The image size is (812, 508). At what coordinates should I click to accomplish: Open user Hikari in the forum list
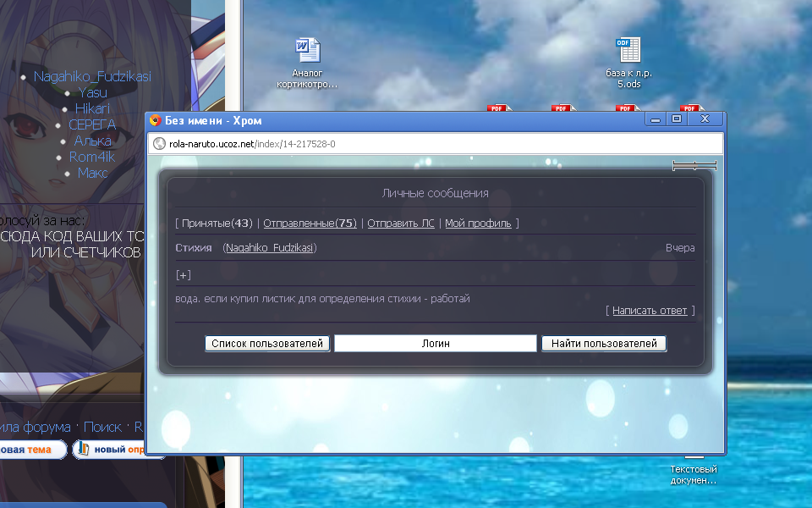pyautogui.click(x=92, y=109)
